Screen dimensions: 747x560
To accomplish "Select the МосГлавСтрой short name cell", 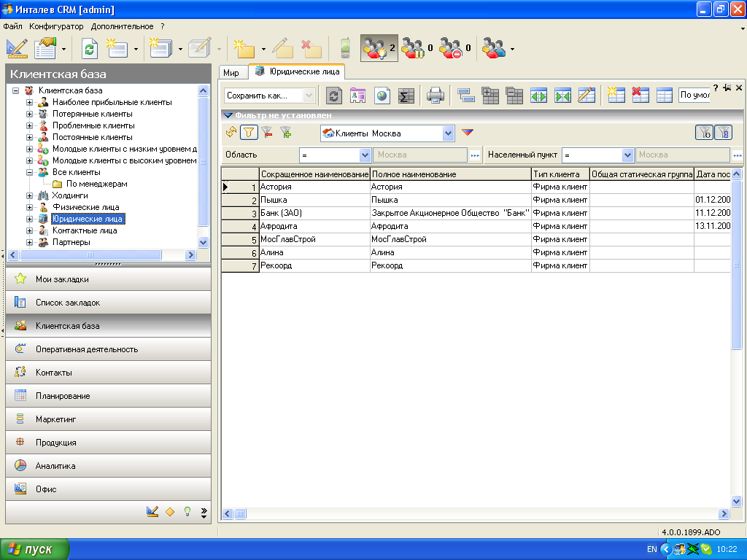I will click(x=314, y=239).
